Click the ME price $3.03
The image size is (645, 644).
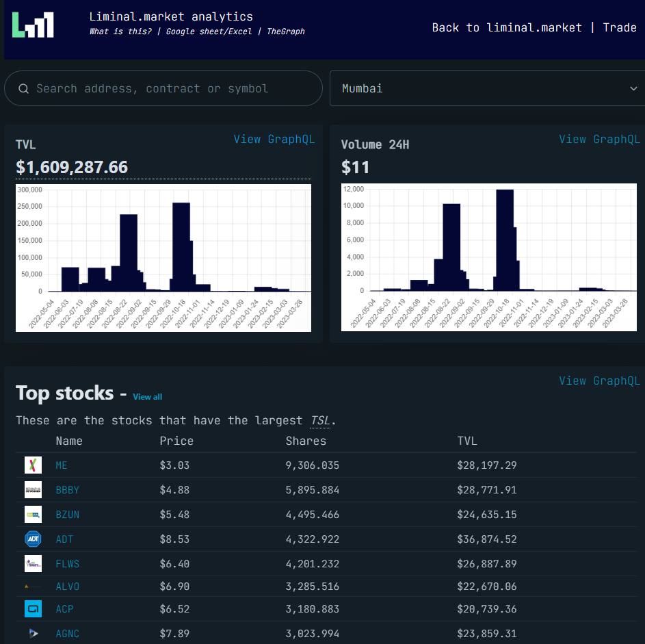[x=174, y=465]
